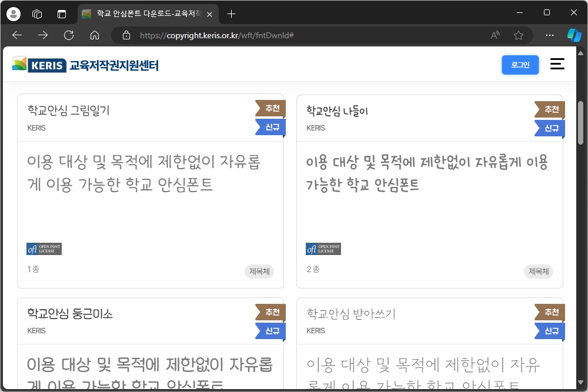The width and height of the screenshot is (588, 392).
Task: Click the 로그인 button
Action: [x=520, y=65]
